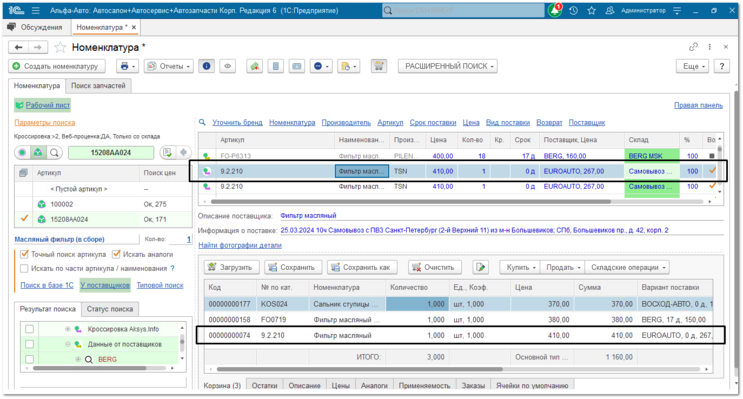Open the Остатки bottom tab
Viewport: 743px width, 399px height.
point(264,385)
